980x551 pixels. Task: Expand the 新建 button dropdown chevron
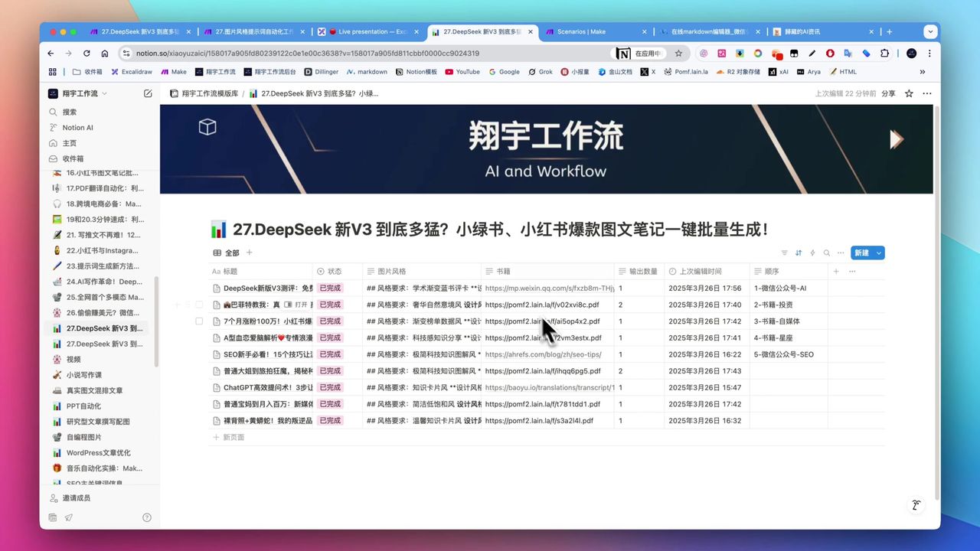[879, 253]
